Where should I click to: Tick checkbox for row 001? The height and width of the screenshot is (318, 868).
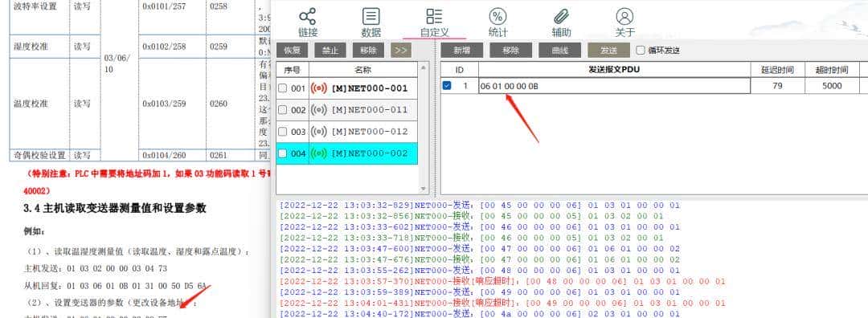point(282,88)
